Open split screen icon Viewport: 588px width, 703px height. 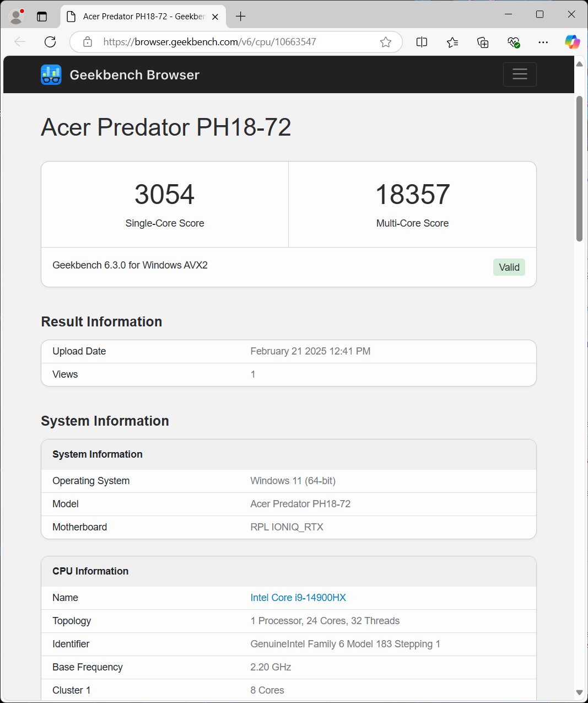tap(422, 42)
